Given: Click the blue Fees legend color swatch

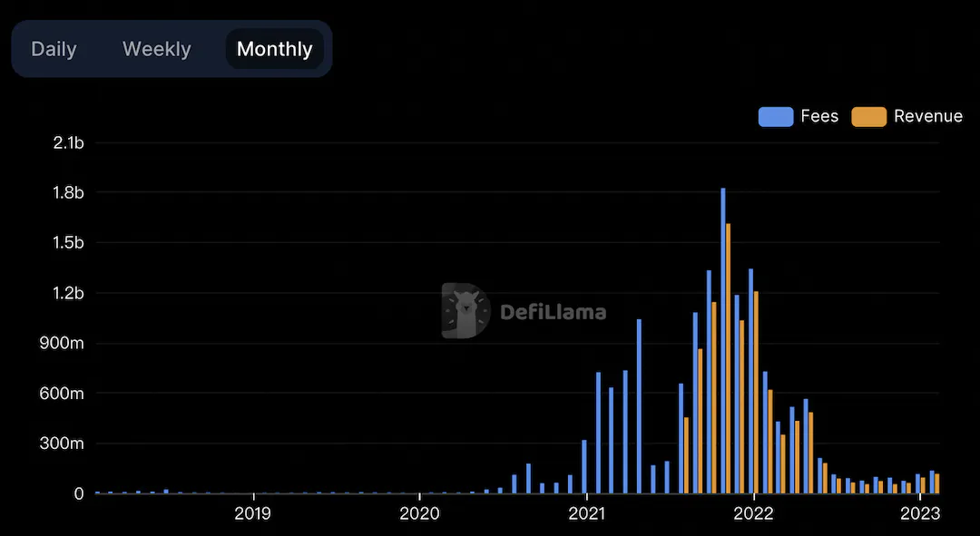Looking at the screenshot, I should coord(776,117).
